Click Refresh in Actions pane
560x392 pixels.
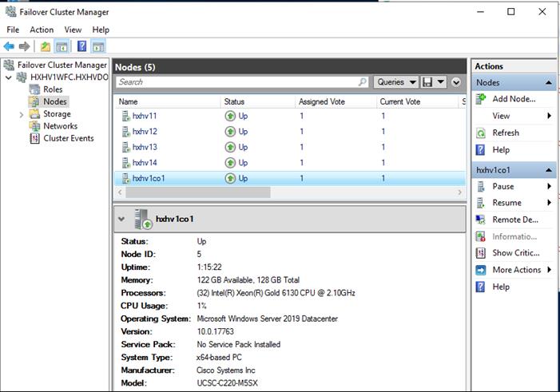pyautogui.click(x=506, y=133)
